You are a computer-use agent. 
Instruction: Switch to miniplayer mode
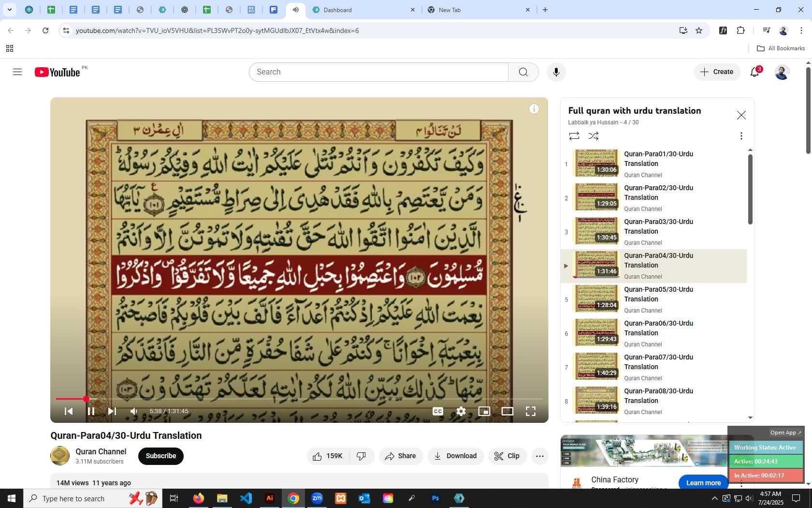point(484,411)
